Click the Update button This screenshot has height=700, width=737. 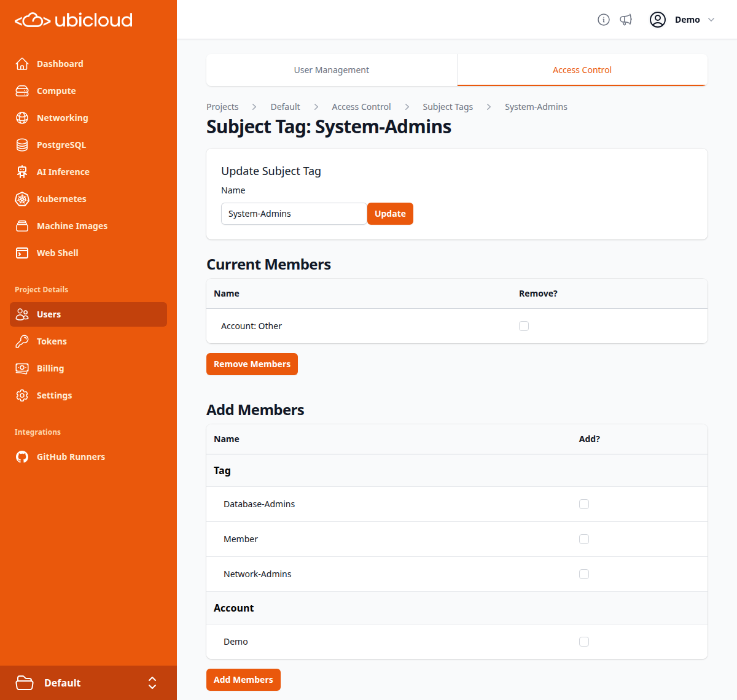[390, 214]
